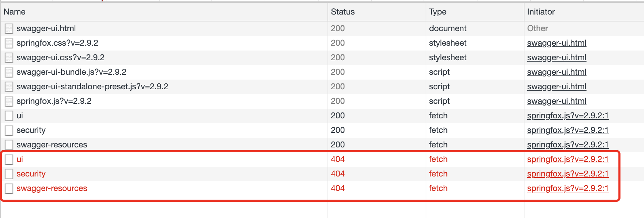Select the successful swagger-resources request name
644x218 pixels.
click(x=52, y=145)
